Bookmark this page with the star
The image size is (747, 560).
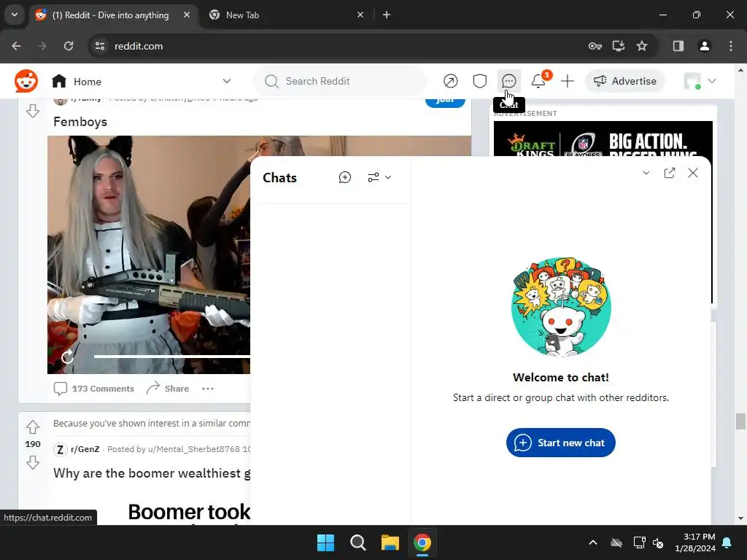(642, 46)
